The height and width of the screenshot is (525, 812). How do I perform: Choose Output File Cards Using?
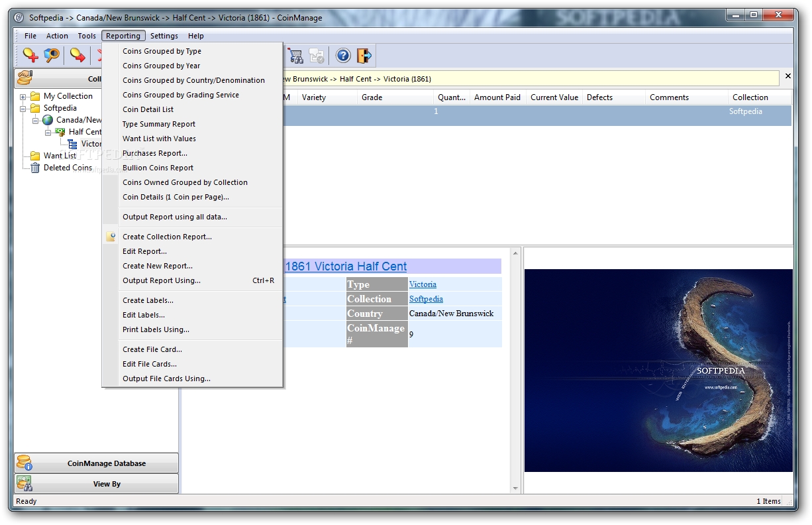click(193, 379)
